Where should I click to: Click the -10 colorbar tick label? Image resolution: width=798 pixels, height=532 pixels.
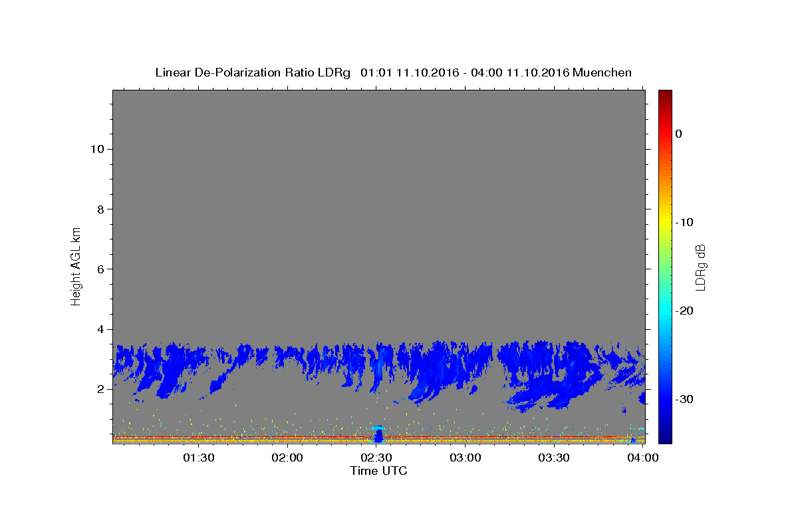click(x=685, y=222)
